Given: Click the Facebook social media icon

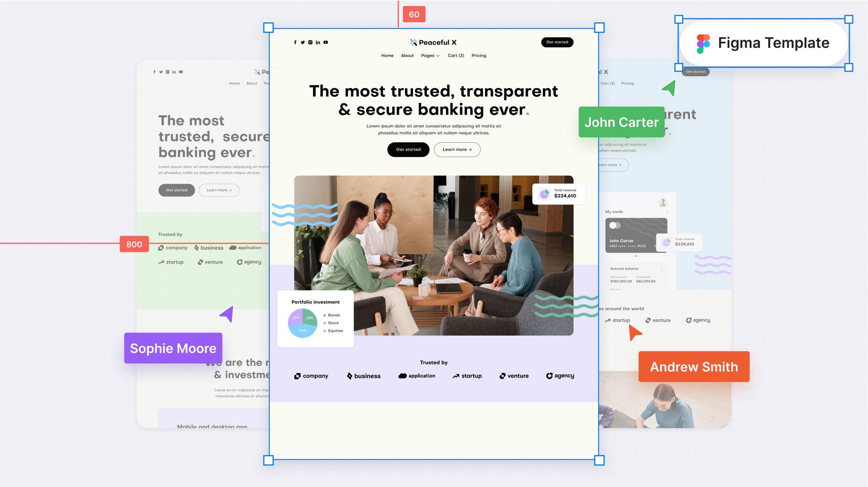Looking at the screenshot, I should coord(295,42).
